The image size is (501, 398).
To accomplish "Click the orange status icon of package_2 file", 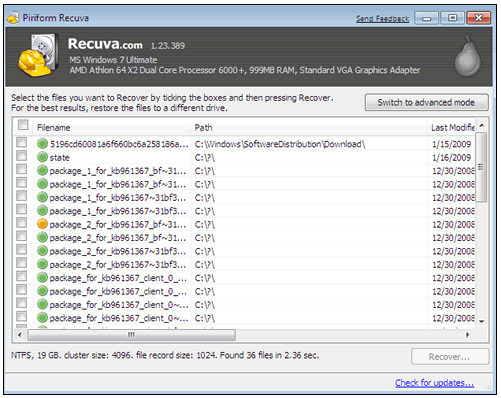I will pyautogui.click(x=42, y=224).
